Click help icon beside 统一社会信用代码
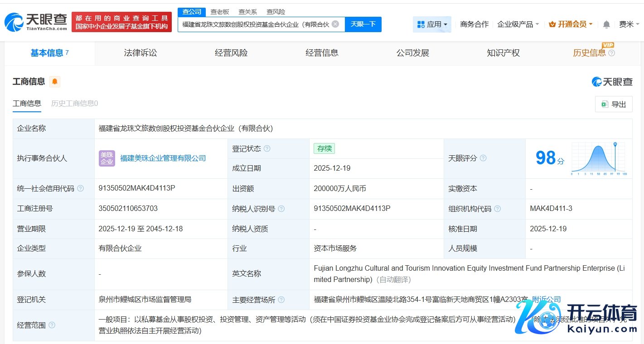 tap(80, 188)
